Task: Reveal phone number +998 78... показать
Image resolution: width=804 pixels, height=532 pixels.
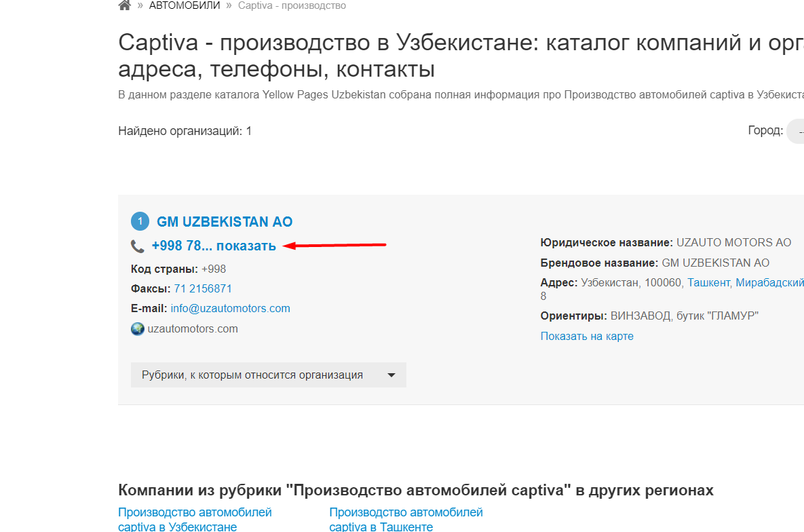Action: click(x=214, y=246)
